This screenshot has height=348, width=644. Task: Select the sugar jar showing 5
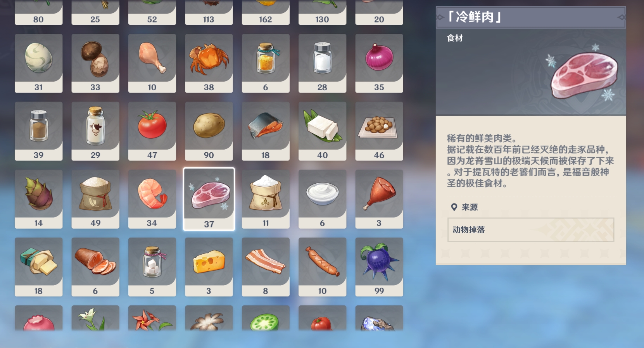point(152,267)
